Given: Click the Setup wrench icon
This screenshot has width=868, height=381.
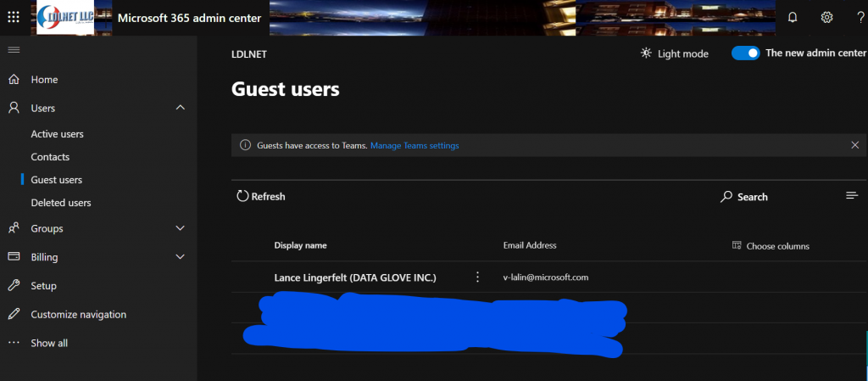Looking at the screenshot, I should 14,285.
